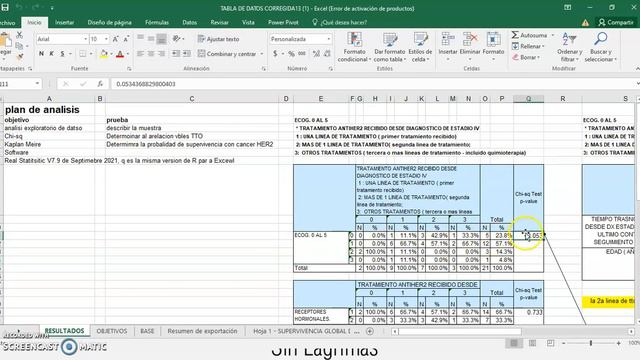
Task: Click the Percent style icon
Action: pos(291,54)
